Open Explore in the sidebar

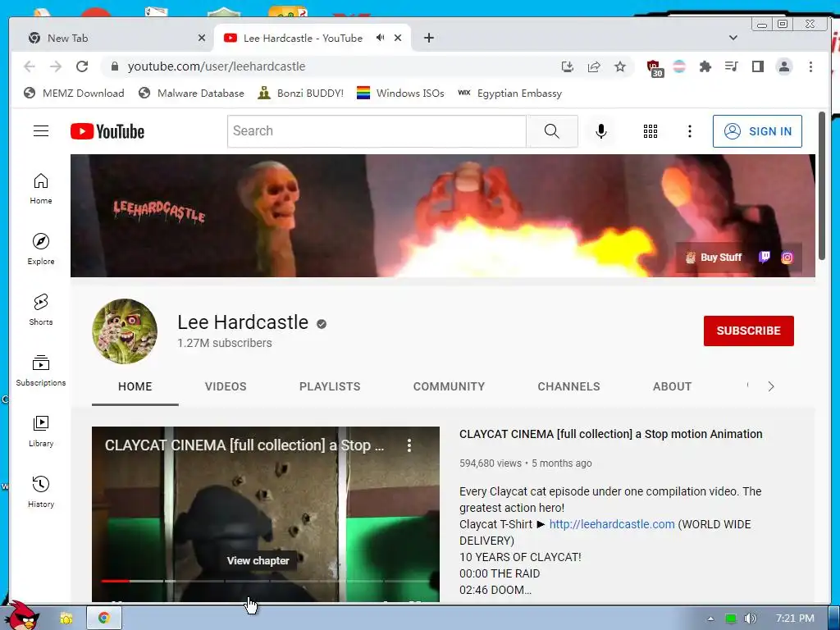[x=41, y=249]
